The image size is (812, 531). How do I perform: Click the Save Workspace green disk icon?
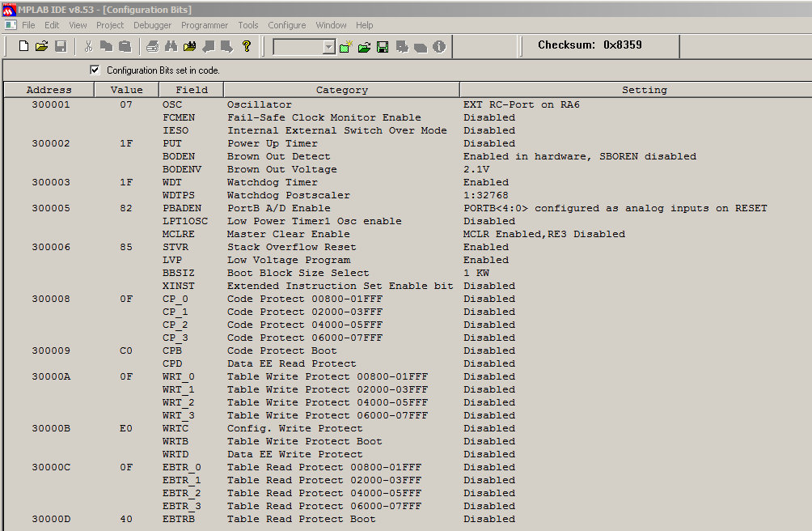click(x=383, y=47)
